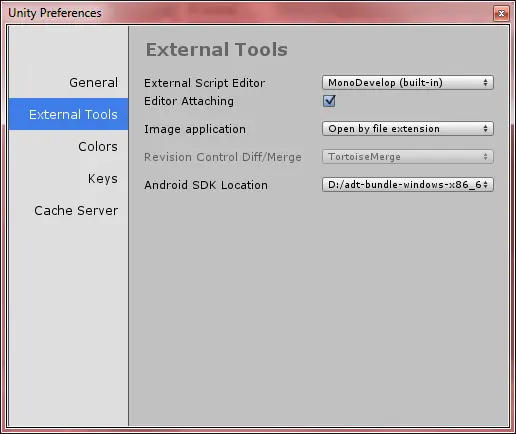The width and height of the screenshot is (516, 434).
Task: Expand the Image application dropdown
Action: point(408,129)
